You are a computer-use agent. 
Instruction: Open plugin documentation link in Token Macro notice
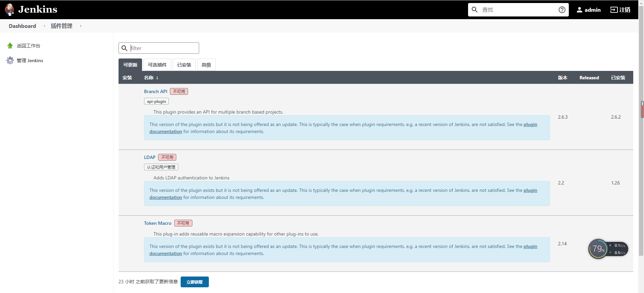tap(530, 246)
